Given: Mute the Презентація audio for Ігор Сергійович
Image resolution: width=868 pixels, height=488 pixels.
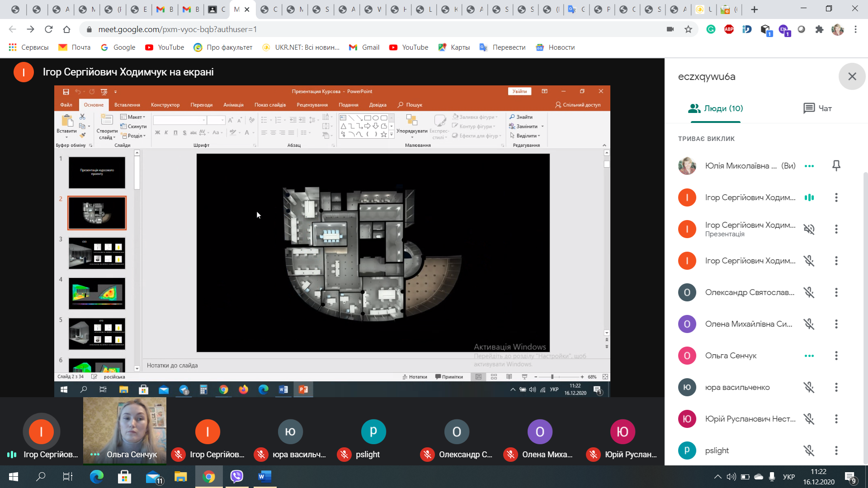Looking at the screenshot, I should coord(809,229).
